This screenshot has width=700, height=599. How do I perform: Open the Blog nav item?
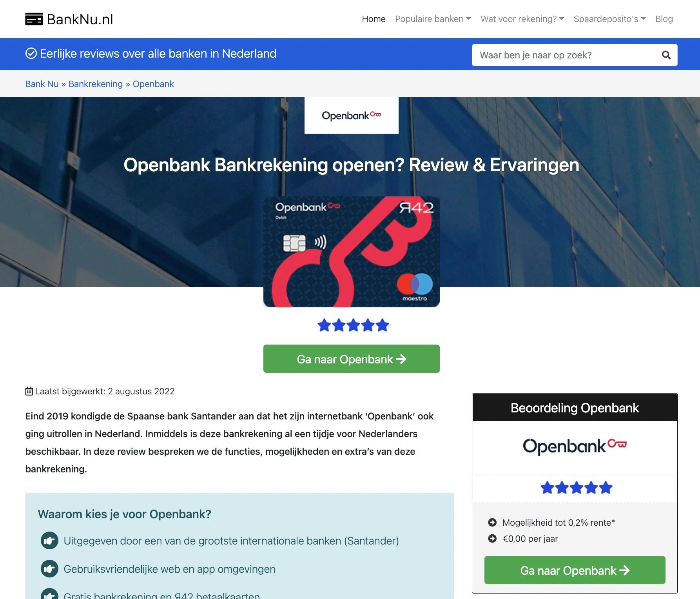click(664, 19)
